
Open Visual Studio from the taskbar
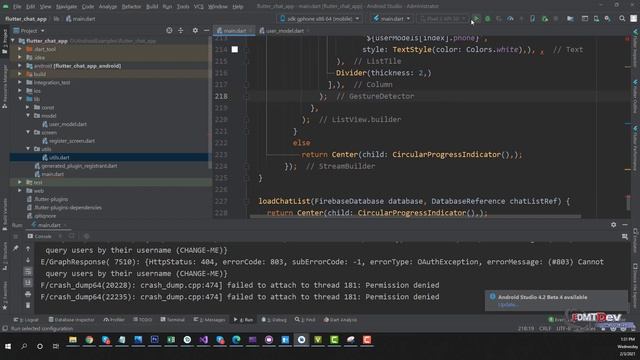click(x=203, y=340)
